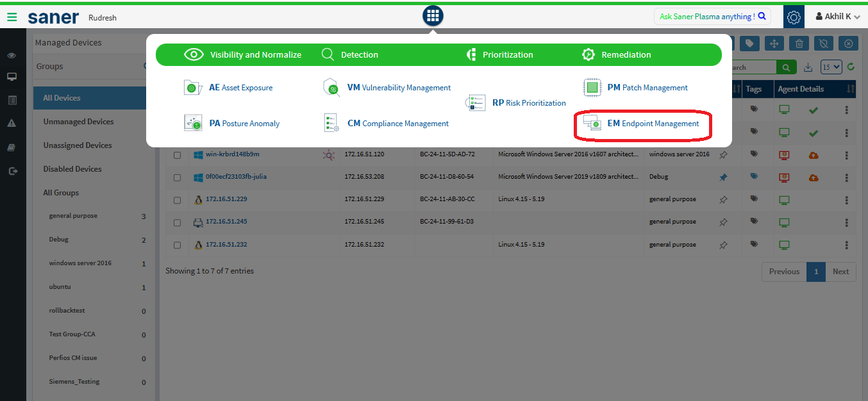The width and height of the screenshot is (868, 401).
Task: Open RP Risk Prioritization module
Action: tap(517, 102)
